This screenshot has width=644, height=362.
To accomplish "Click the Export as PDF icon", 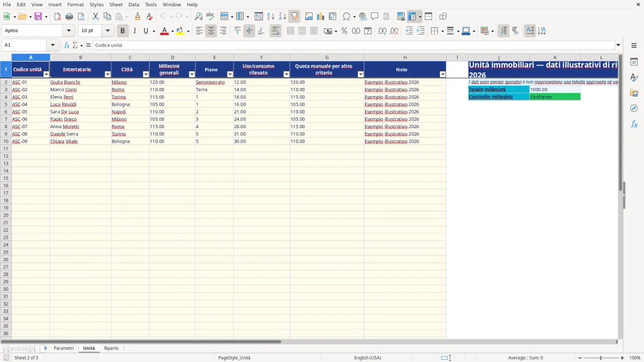I will [x=57, y=16].
